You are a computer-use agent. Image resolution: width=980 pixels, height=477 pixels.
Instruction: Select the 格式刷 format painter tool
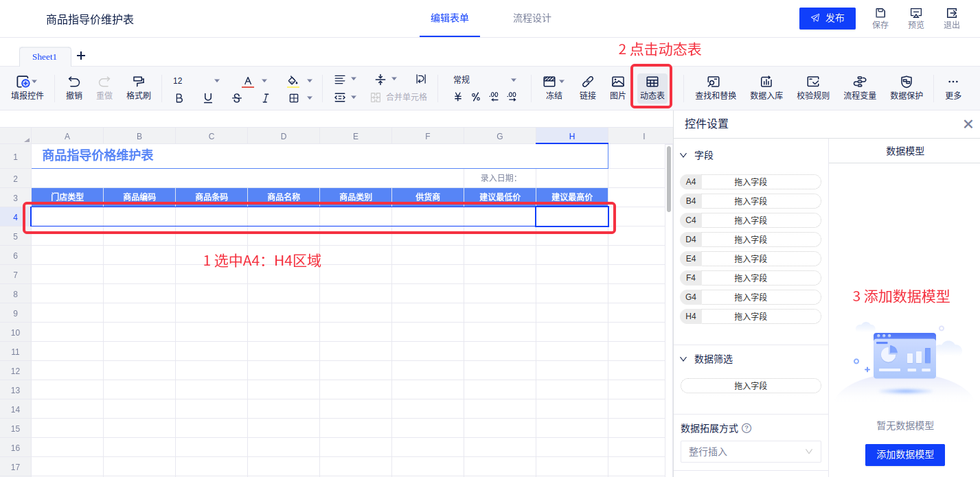tap(138, 88)
